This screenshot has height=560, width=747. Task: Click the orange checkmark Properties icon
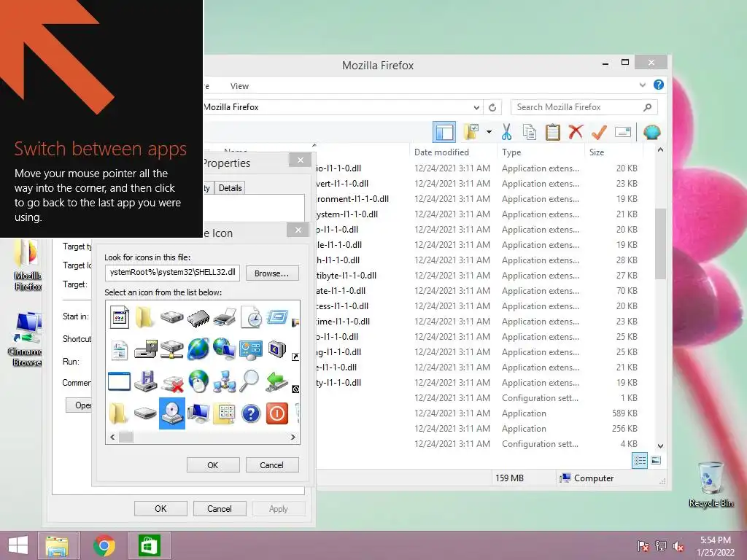(599, 132)
